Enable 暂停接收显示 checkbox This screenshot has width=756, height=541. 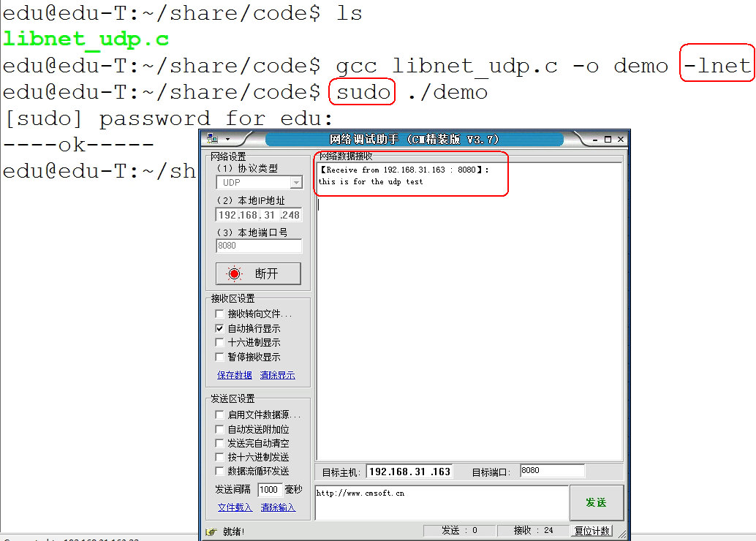coord(219,357)
